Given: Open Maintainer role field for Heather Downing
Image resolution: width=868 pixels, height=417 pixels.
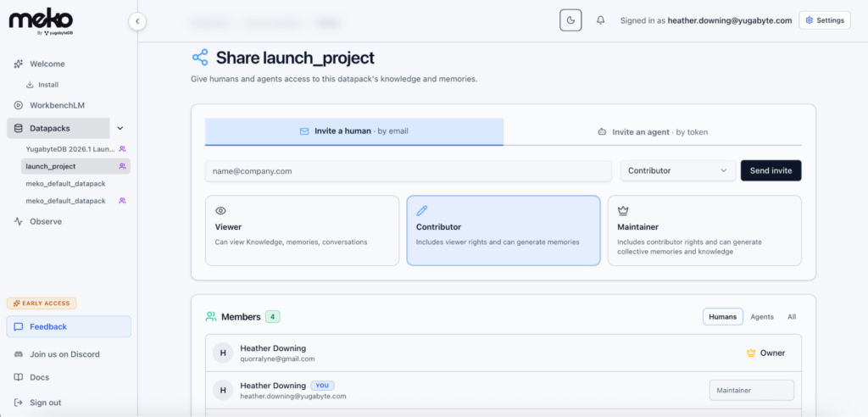Looking at the screenshot, I should pos(751,390).
